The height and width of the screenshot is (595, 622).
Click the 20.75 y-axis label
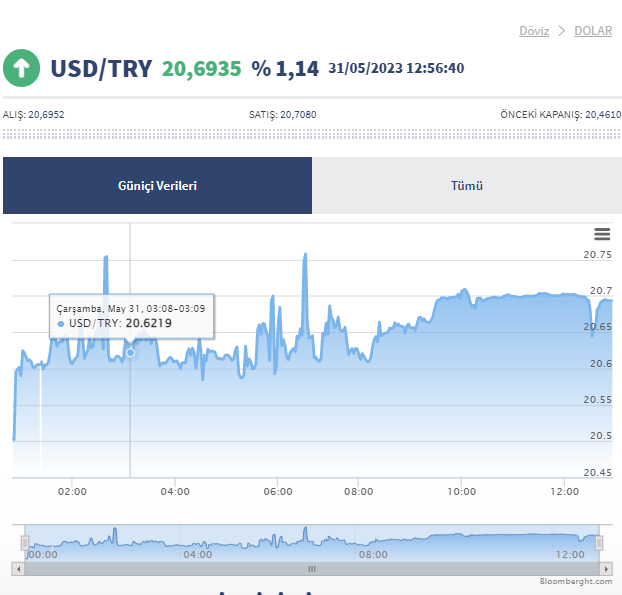point(597,255)
